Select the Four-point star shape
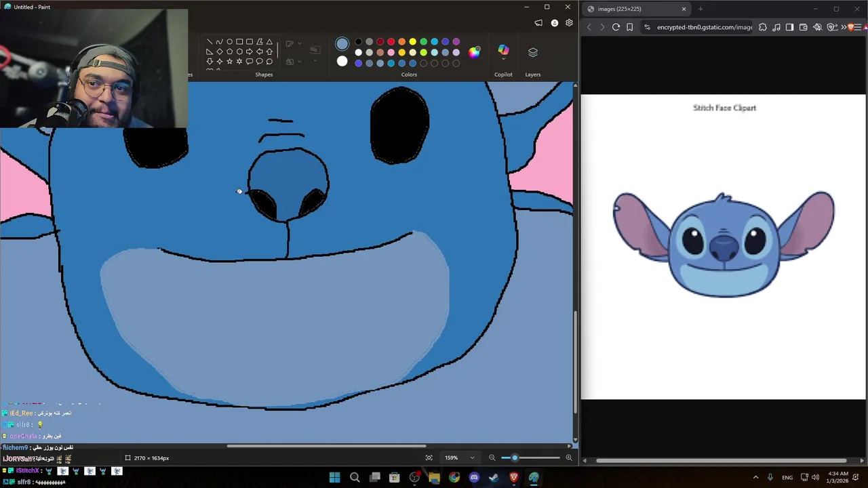868x488 pixels. coord(220,62)
